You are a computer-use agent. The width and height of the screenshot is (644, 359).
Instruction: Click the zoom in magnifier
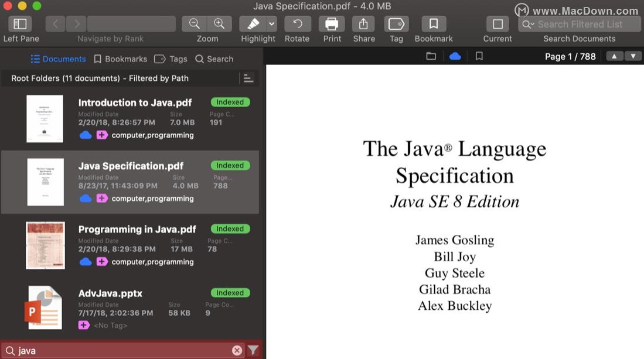tap(219, 24)
